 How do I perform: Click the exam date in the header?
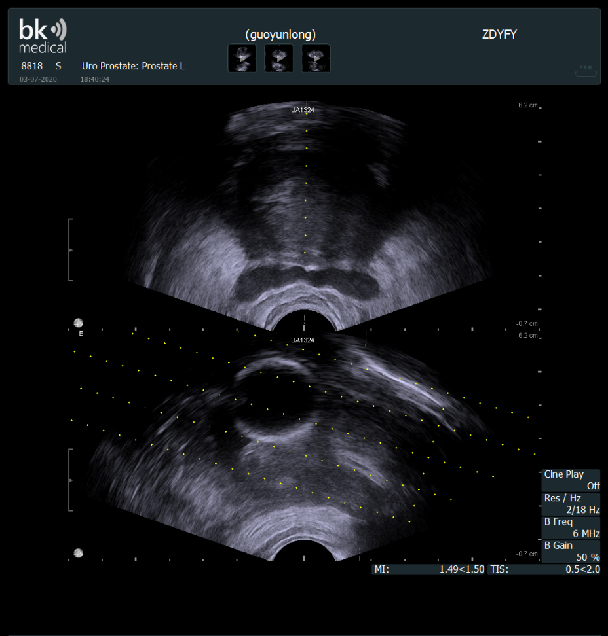(38, 79)
